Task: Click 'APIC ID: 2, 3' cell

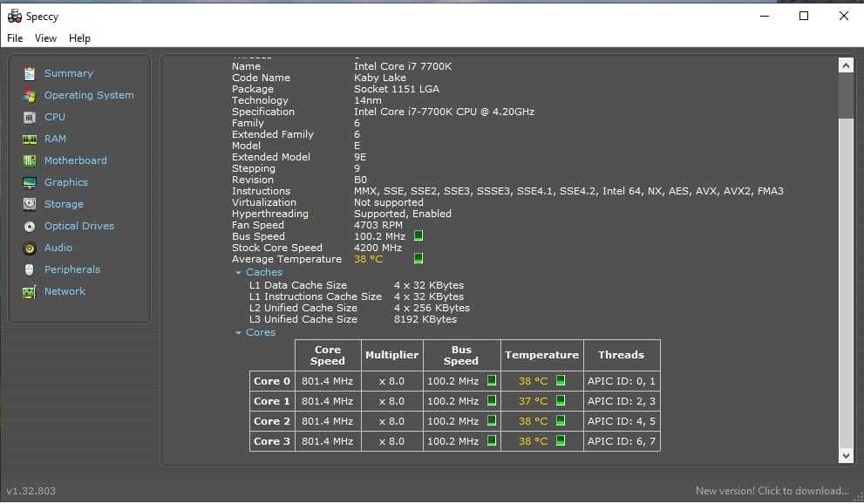Action: click(622, 401)
